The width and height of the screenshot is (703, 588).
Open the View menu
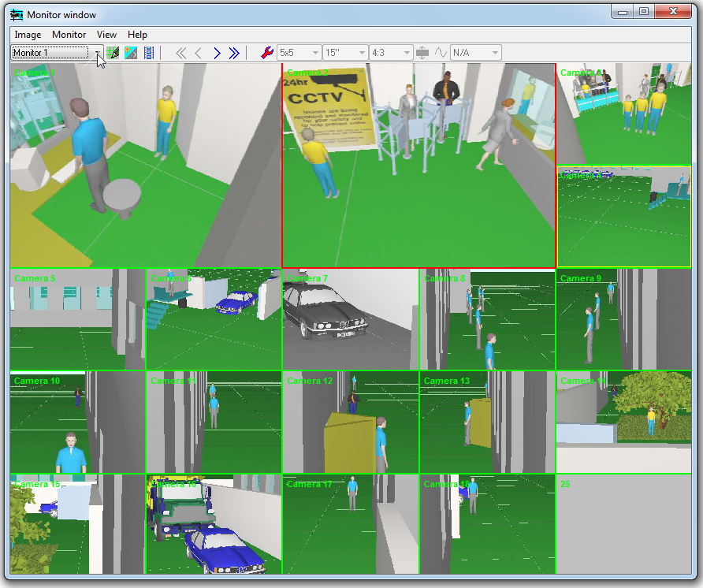tap(106, 35)
